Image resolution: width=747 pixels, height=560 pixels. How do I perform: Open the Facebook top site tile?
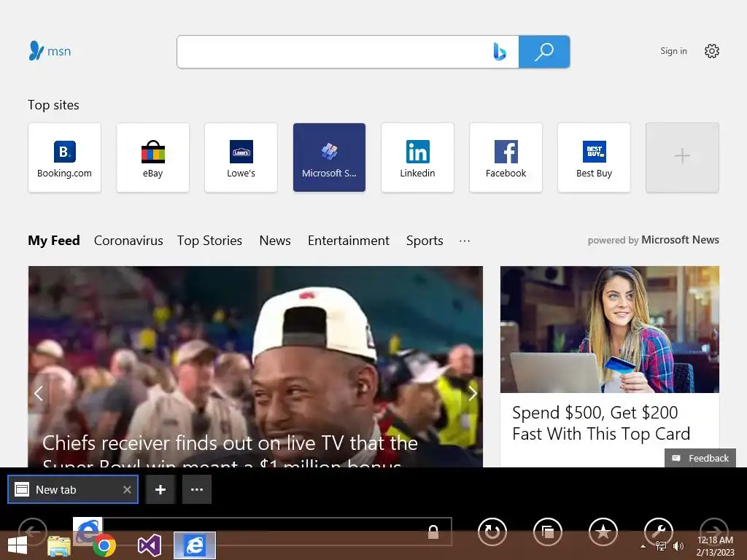click(506, 157)
